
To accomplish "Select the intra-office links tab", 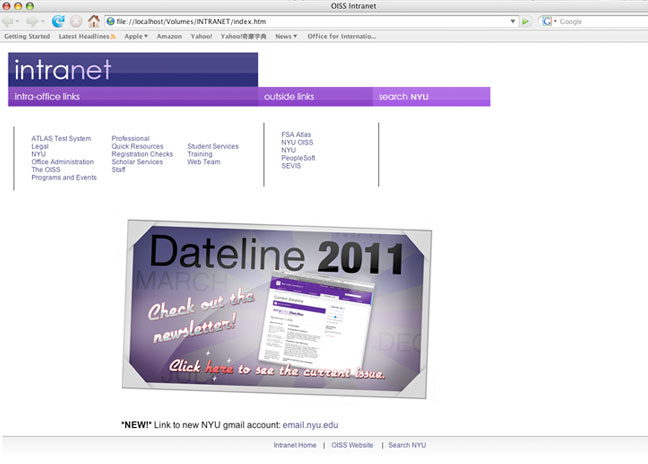I will [47, 97].
